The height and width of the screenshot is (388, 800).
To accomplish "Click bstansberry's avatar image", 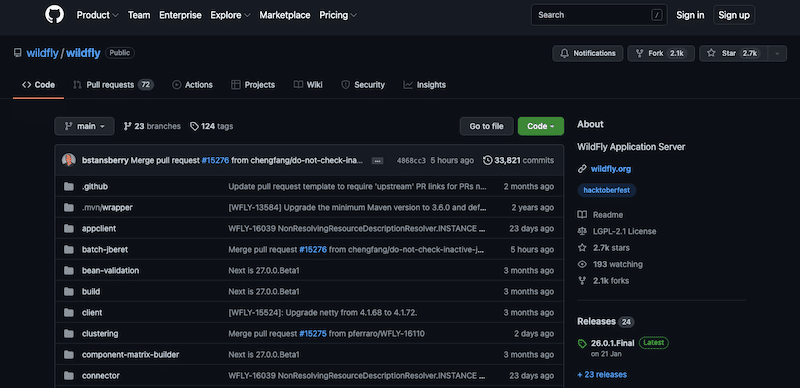I will [x=69, y=160].
